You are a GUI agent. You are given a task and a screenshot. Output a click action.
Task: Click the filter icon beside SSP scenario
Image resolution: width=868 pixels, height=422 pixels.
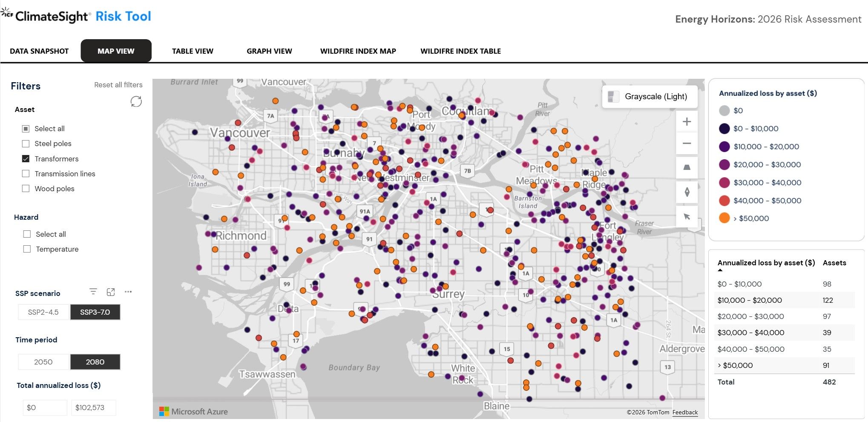point(93,291)
